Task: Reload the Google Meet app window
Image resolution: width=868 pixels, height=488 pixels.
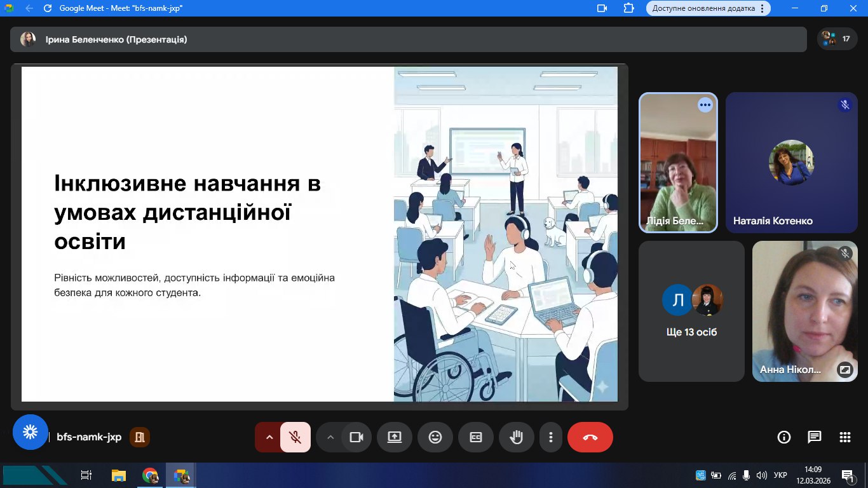Action: [x=48, y=8]
